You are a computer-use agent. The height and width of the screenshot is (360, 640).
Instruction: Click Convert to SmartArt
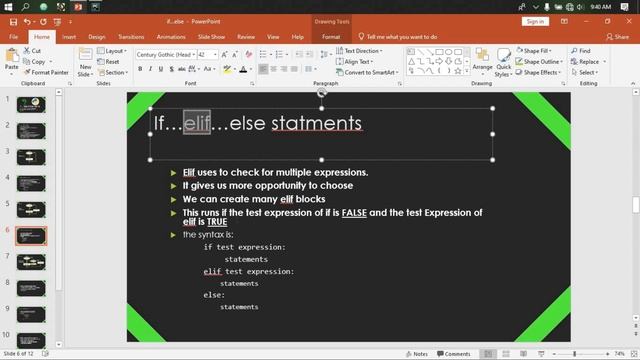[367, 72]
